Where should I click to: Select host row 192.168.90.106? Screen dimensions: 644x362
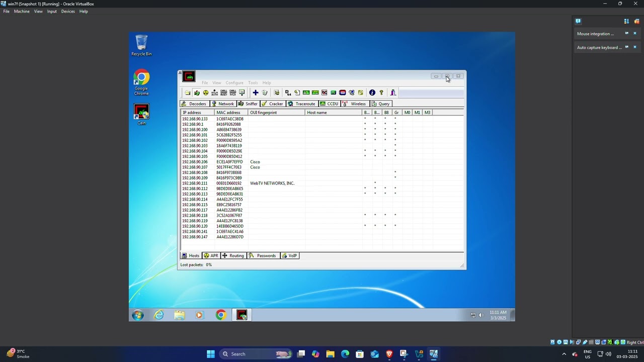tap(322, 162)
